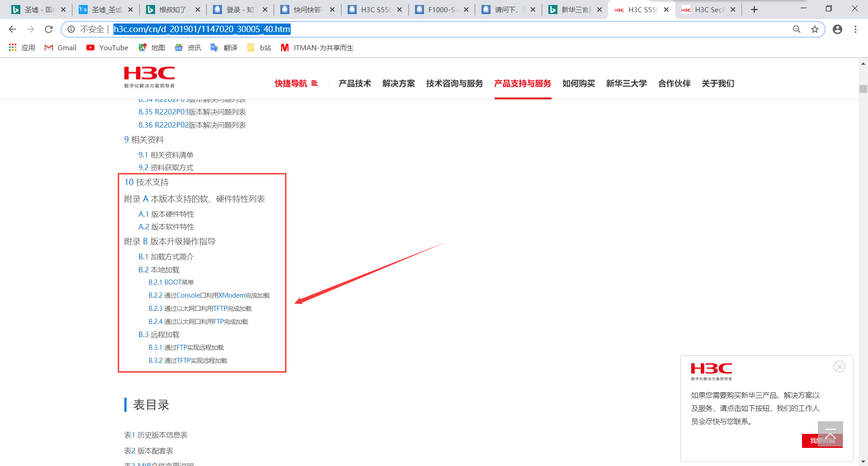Go back to previous page

(12, 29)
